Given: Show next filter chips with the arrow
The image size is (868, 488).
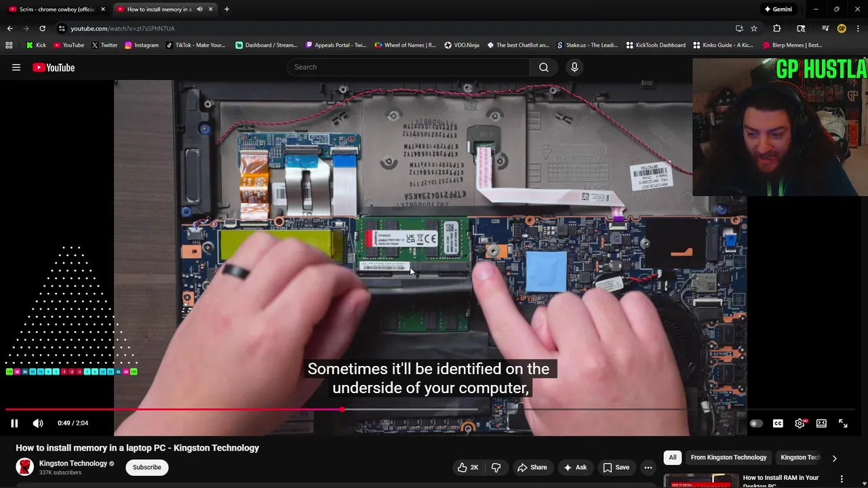Looking at the screenshot, I should coord(834,458).
